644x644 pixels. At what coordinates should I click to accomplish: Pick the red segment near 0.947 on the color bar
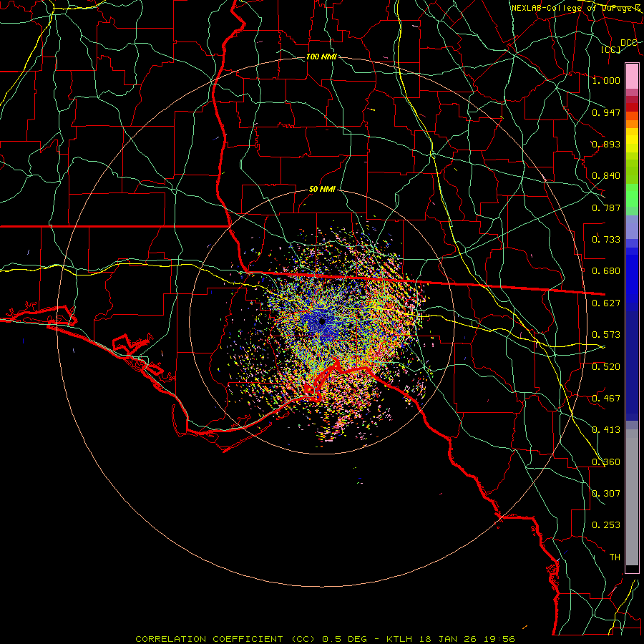(x=632, y=107)
